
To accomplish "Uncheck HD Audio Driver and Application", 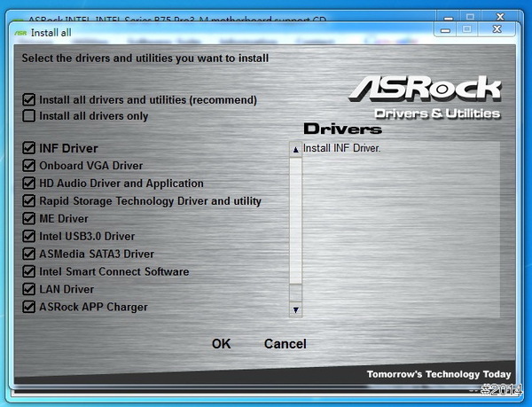I will [x=30, y=184].
